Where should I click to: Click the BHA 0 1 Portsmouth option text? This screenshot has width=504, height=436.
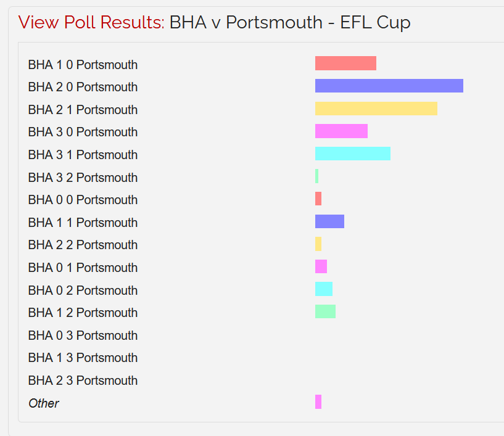coord(83,268)
